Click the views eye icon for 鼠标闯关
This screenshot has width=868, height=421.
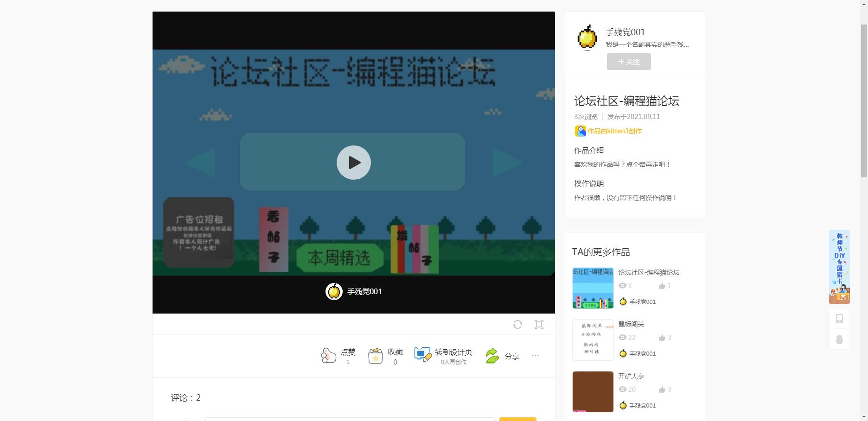pyautogui.click(x=623, y=338)
